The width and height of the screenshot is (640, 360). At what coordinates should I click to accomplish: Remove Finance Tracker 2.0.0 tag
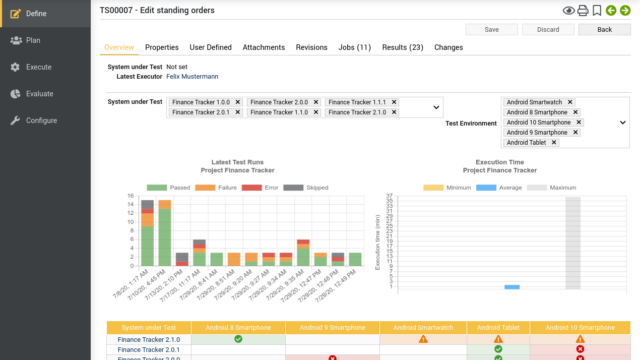pos(316,102)
